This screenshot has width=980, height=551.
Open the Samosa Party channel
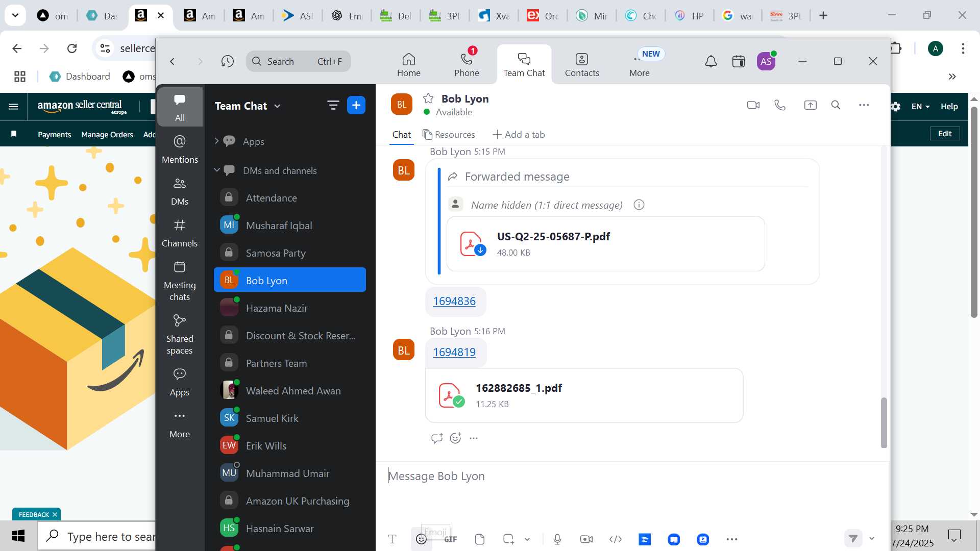(x=290, y=253)
